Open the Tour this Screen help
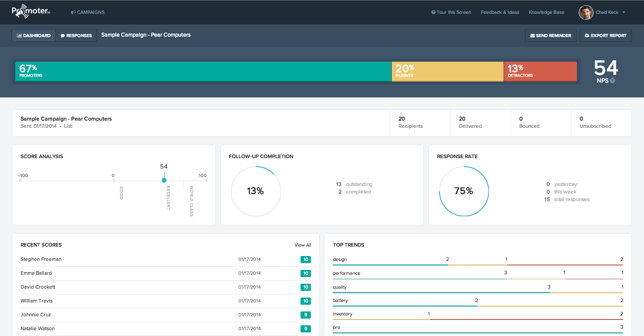Viewport: 644px width, 336px height. pyautogui.click(x=451, y=13)
